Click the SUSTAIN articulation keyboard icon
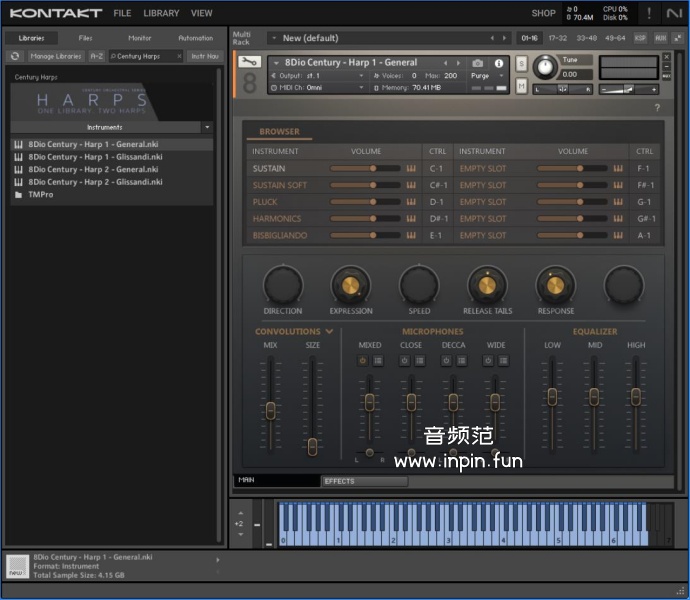Screen dimensions: 690x600 [x=410, y=168]
